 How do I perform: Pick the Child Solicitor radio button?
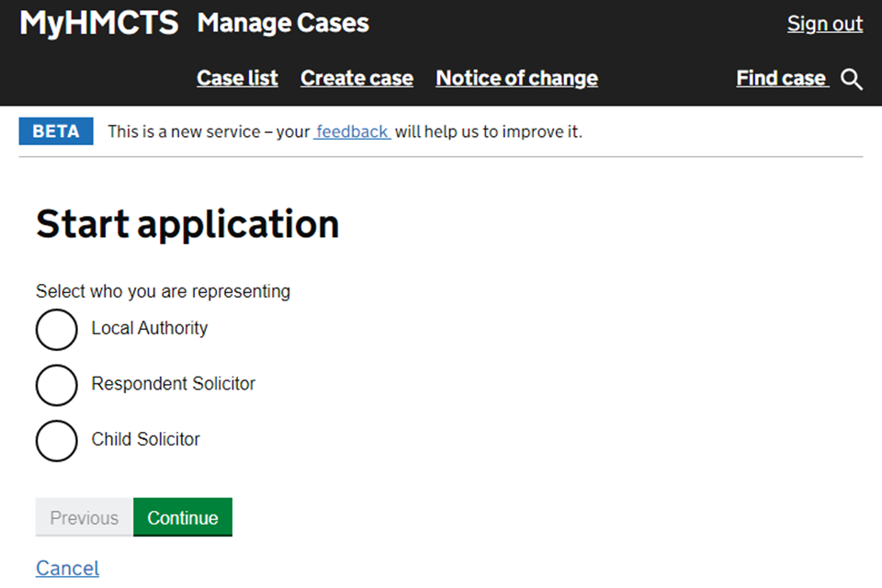[56, 440]
